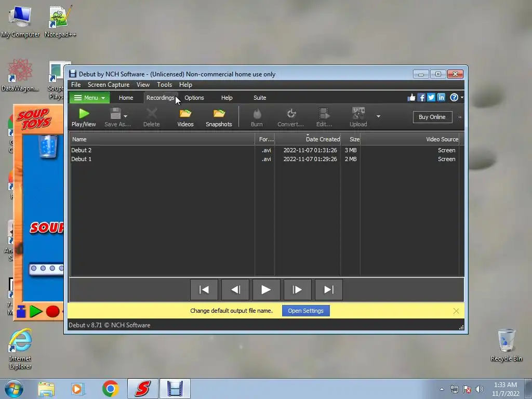
Task: Step forward one frame button
Action: (298, 290)
